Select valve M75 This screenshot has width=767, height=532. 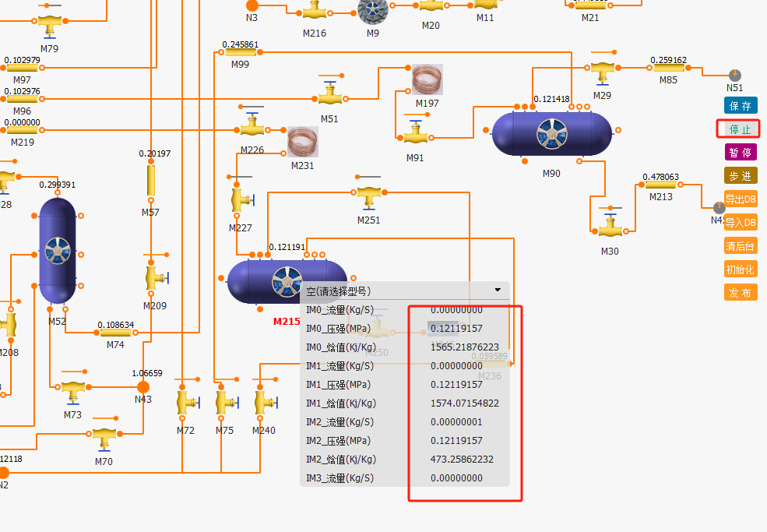(x=227, y=402)
